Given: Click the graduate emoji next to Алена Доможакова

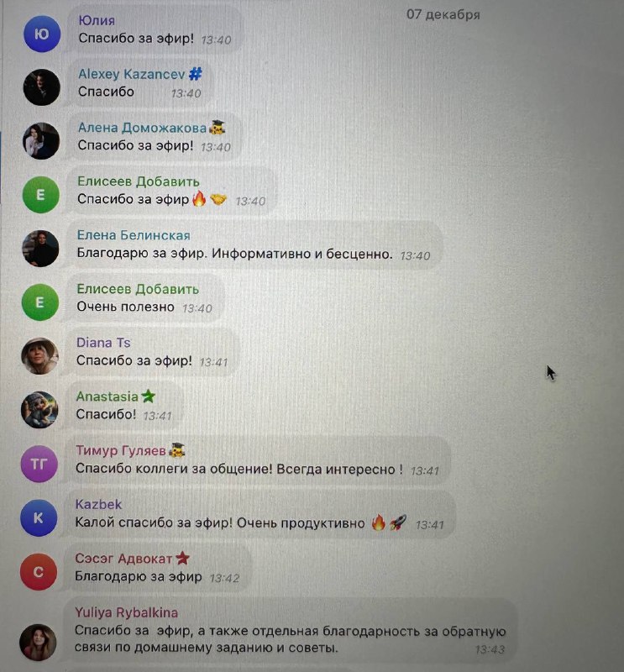Looking at the screenshot, I should pyautogui.click(x=217, y=128).
